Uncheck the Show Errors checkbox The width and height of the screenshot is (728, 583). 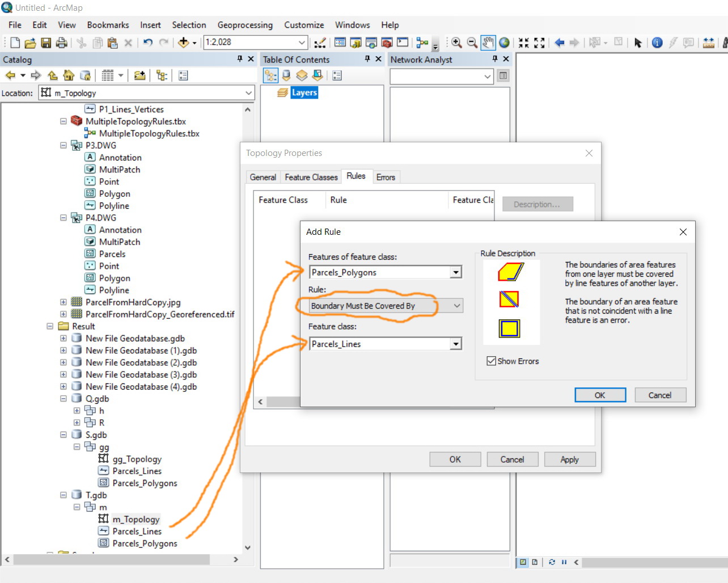click(x=491, y=361)
